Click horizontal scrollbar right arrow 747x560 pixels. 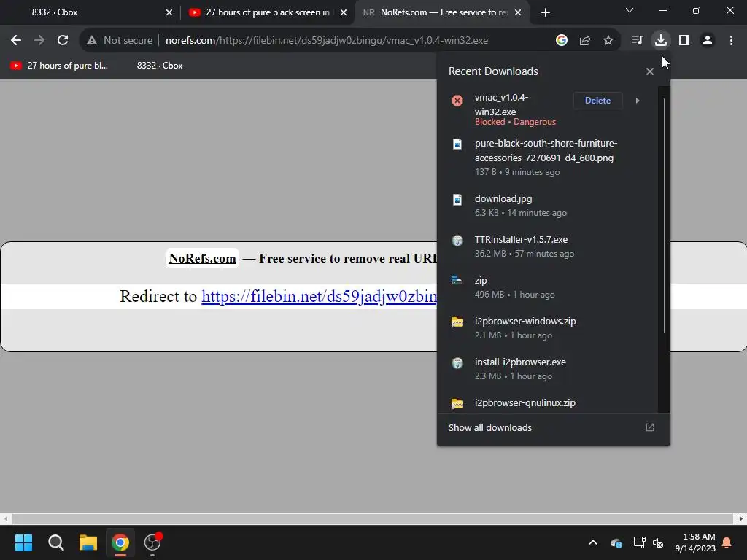tap(741, 518)
